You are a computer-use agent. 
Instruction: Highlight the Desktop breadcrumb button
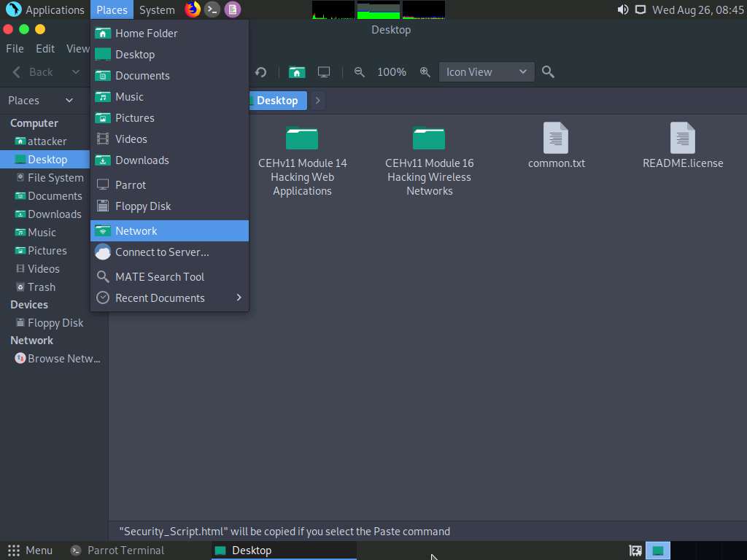coord(277,101)
